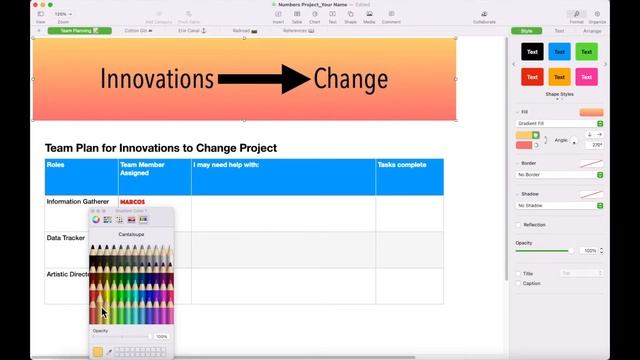Select the Information Gatherer table cell
This screenshot has height=360, width=640.
coord(81,213)
